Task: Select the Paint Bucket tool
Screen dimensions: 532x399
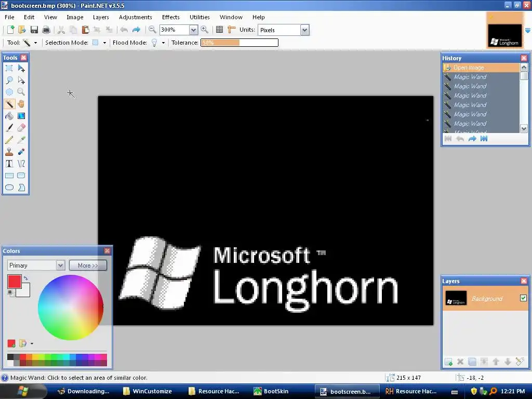Action: coord(9,116)
